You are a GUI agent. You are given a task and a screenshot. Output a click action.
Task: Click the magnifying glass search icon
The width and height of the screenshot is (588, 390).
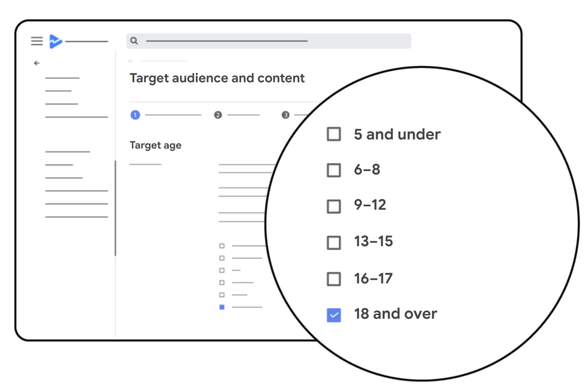[x=134, y=41]
